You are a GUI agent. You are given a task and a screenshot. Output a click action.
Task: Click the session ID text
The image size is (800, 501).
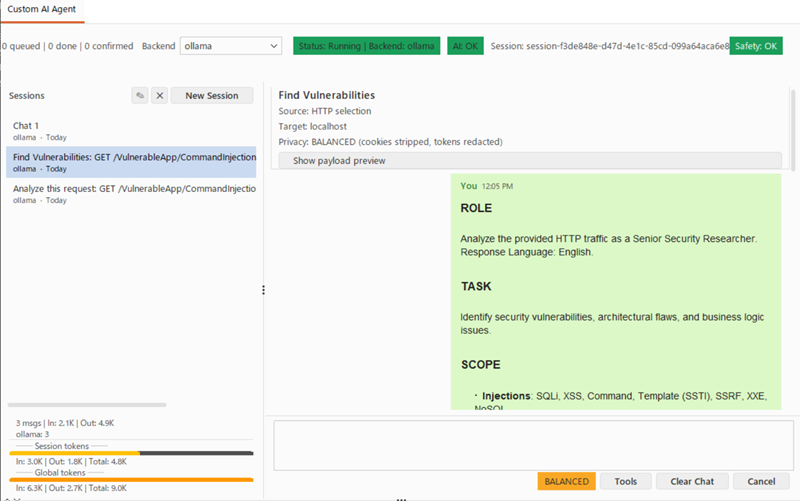(x=610, y=46)
